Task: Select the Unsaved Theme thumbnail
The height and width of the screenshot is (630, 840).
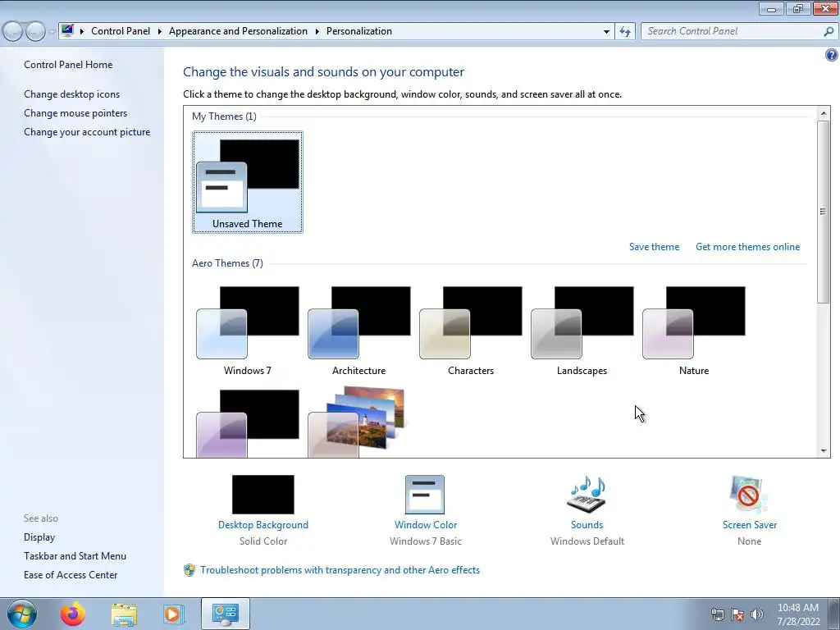Action: click(x=248, y=182)
